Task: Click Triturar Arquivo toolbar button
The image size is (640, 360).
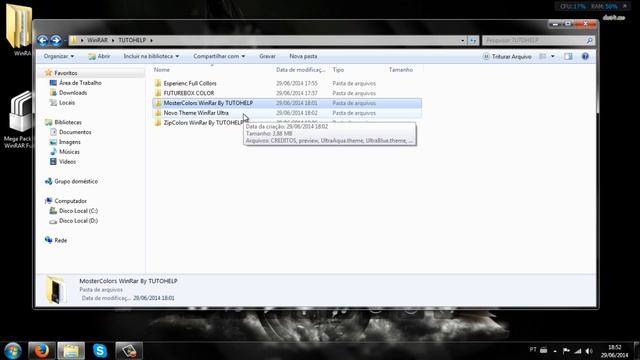Action: click(507, 56)
